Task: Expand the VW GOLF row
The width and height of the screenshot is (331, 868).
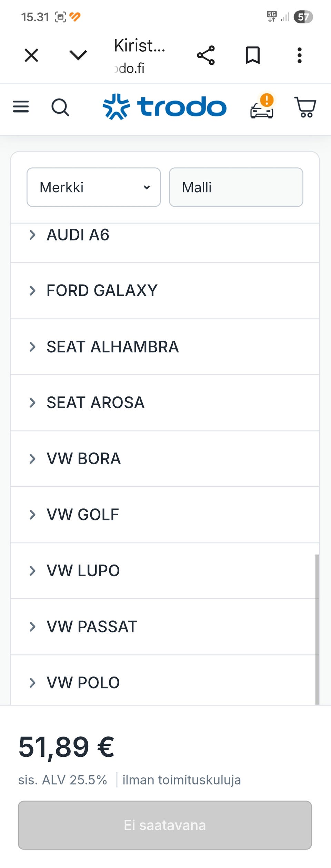Action: point(83,515)
